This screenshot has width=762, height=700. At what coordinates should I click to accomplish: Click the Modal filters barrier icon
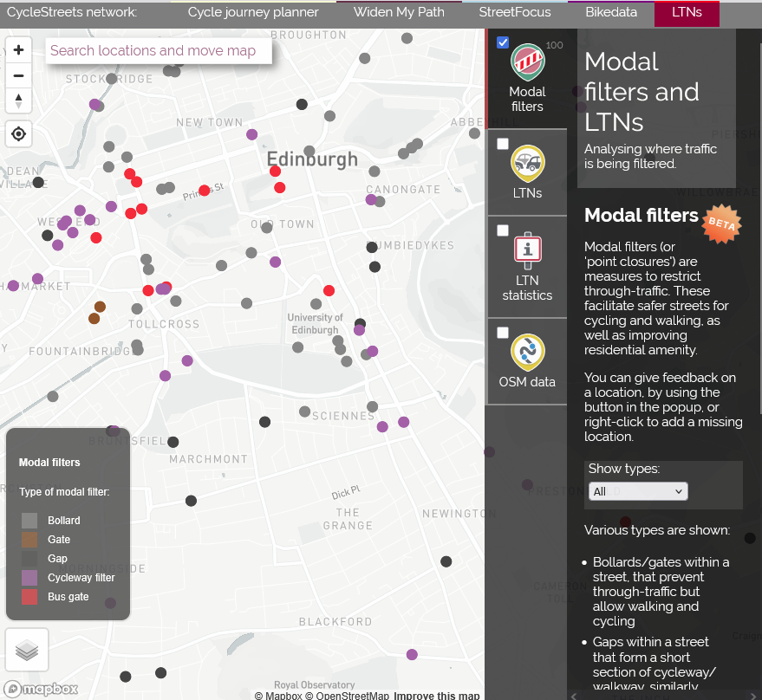click(x=527, y=62)
